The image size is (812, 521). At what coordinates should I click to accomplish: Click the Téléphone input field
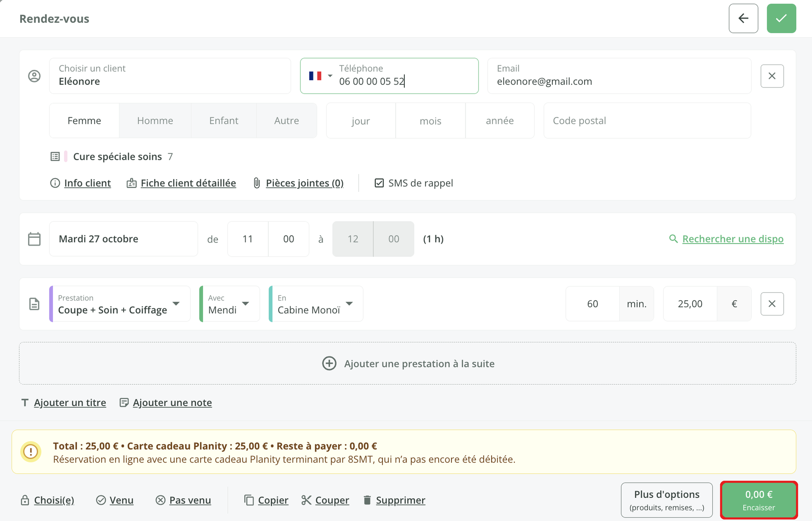389,76
